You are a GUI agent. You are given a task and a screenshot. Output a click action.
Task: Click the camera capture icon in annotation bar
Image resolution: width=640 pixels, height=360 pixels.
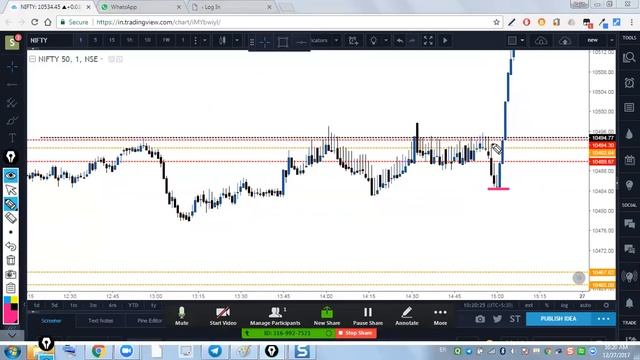[x=11, y=274]
